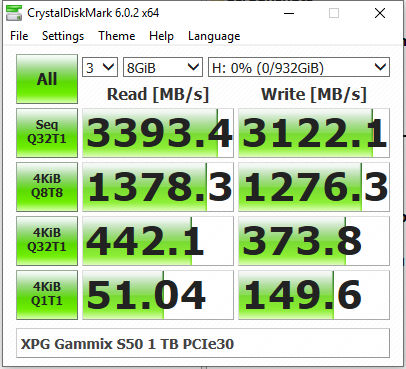Viewport: 406px width, 369px height.
Task: Minimize the CrystalDiskMark window
Action: coord(289,13)
